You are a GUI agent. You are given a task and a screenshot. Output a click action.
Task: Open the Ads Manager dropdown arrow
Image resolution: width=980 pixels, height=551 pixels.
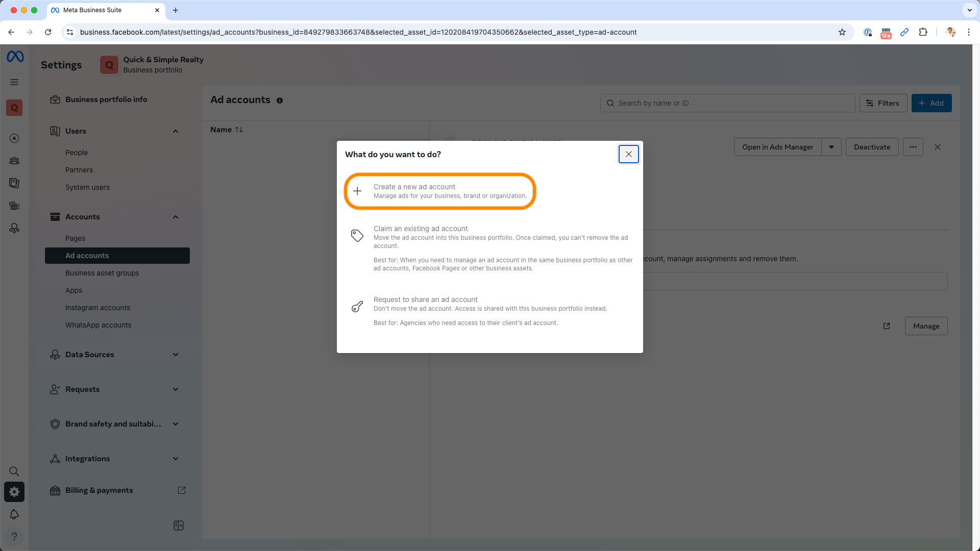(831, 147)
